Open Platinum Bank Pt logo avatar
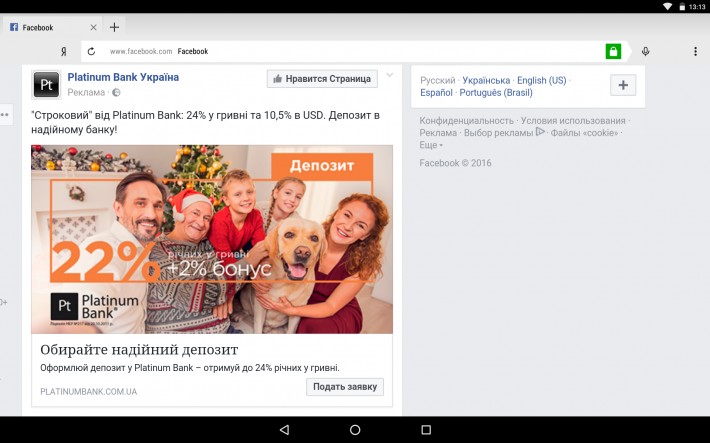Viewport: 710px width, 443px height. [46, 85]
